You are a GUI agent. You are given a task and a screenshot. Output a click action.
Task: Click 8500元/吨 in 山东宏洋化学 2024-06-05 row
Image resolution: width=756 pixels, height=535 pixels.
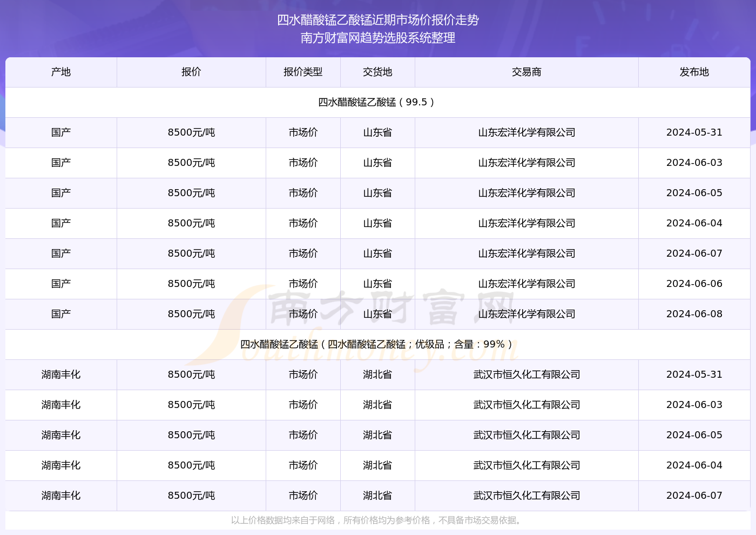point(191,193)
